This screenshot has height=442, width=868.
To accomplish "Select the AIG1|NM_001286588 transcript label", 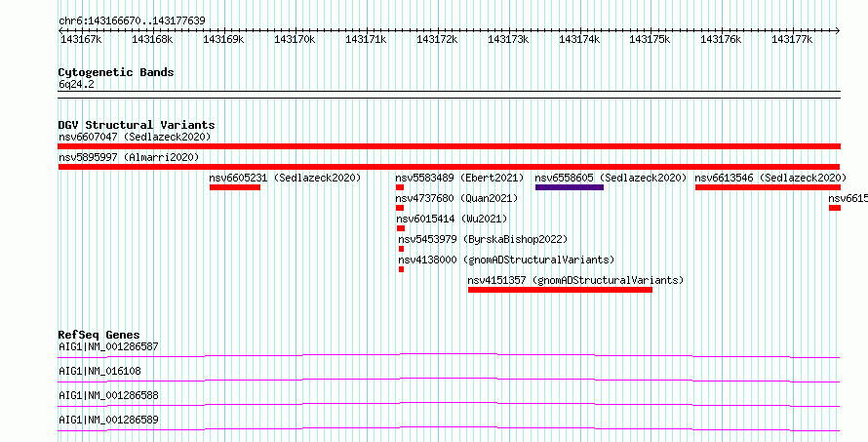I will (x=108, y=395).
